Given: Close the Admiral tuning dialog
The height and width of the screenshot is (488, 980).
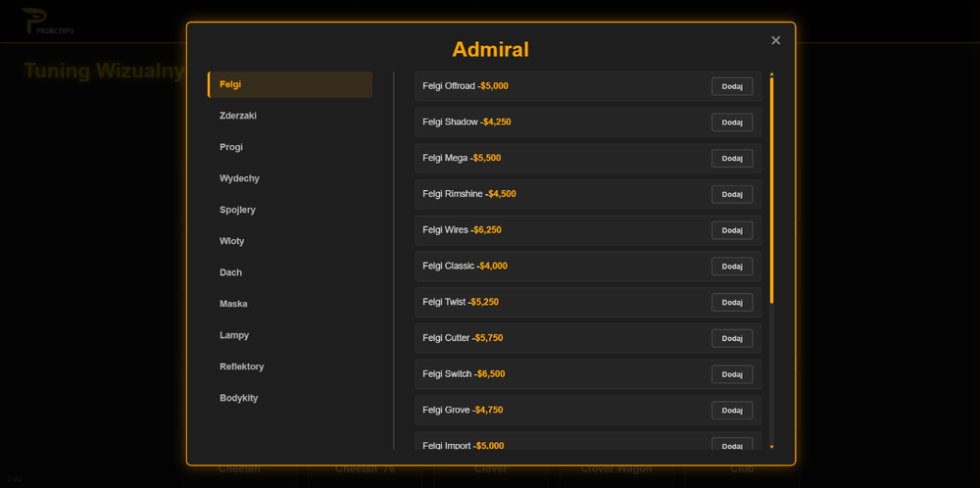Looking at the screenshot, I should pyautogui.click(x=775, y=40).
